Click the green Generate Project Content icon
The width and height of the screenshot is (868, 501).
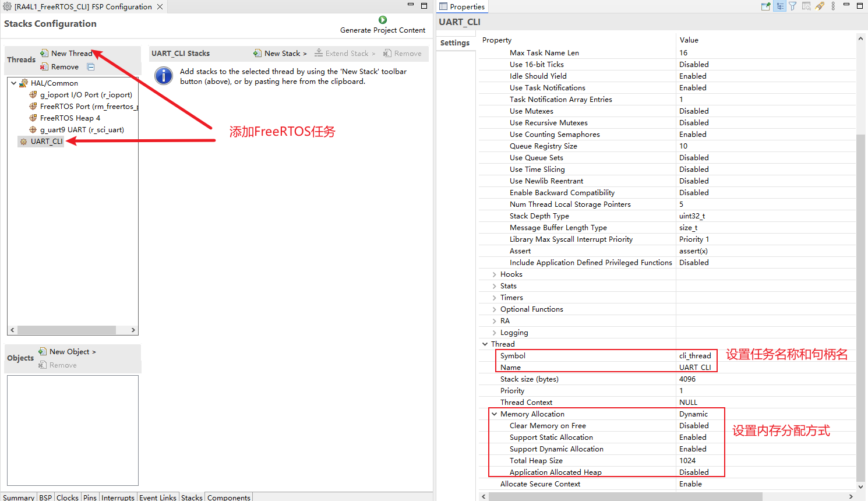[383, 20]
